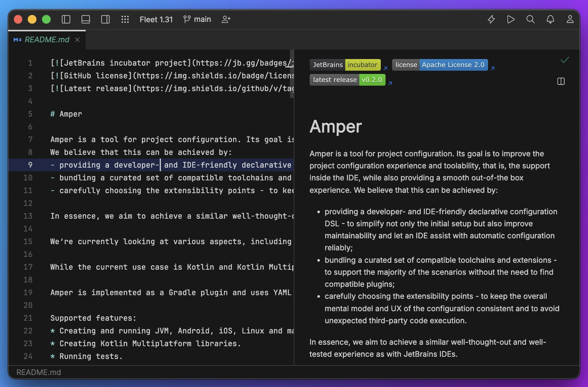Click external link arrow next to incubator badge
The width and height of the screenshot is (588, 387).
pos(385,68)
